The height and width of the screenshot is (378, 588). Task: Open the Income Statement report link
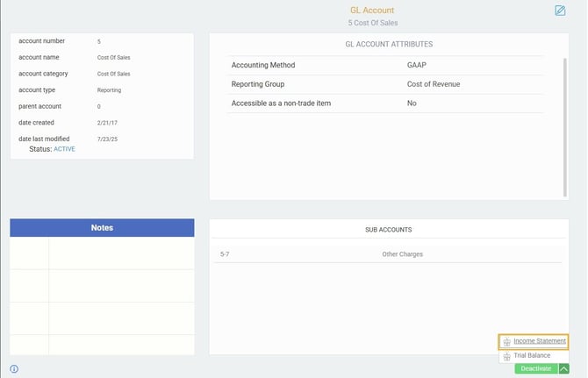[x=540, y=341]
